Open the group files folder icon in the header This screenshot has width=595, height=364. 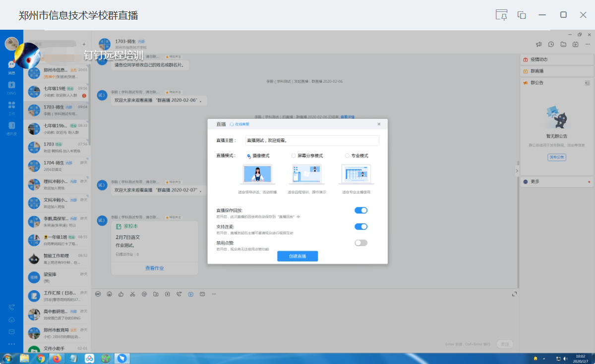[563, 45]
